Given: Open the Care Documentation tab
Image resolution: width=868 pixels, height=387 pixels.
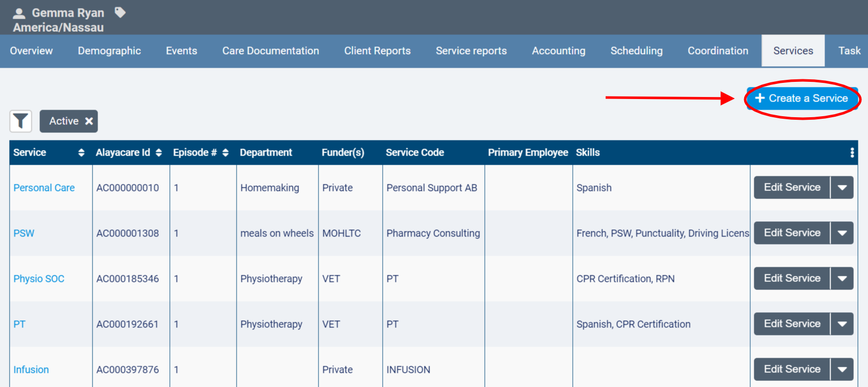Looking at the screenshot, I should tap(270, 51).
